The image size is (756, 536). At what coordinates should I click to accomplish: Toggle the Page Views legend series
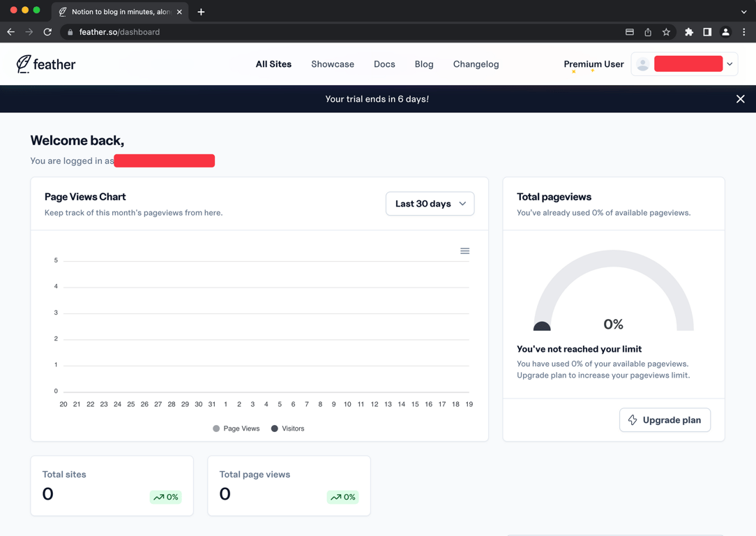236,429
